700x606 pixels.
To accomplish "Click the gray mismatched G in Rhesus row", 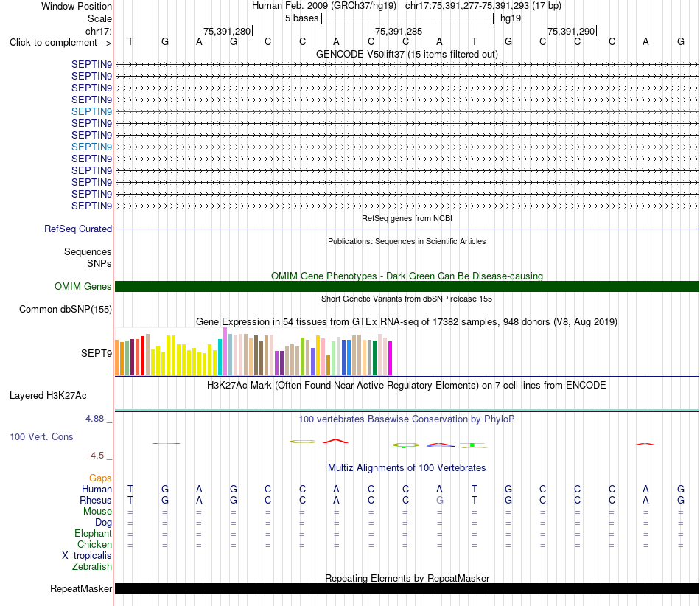I will [440, 500].
